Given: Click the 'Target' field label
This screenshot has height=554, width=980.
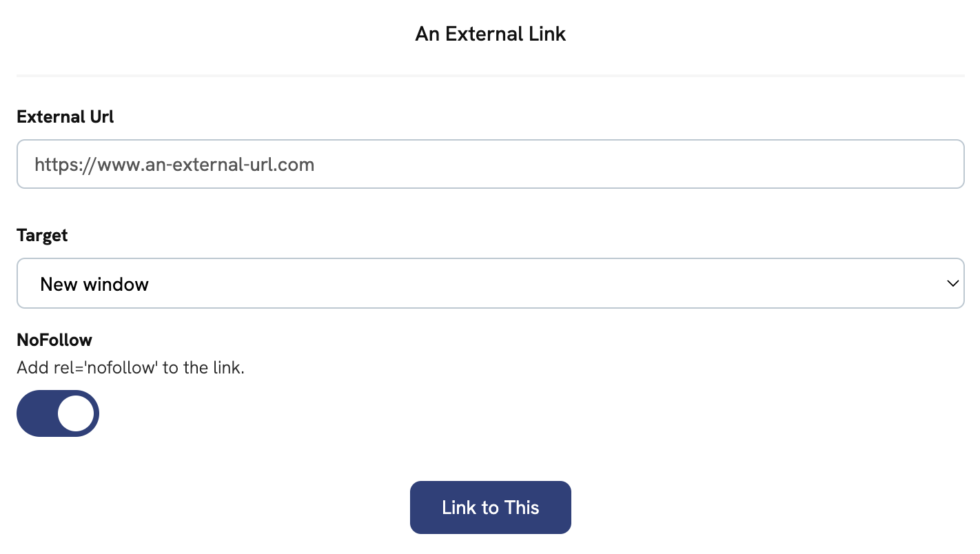Looking at the screenshot, I should [42, 236].
